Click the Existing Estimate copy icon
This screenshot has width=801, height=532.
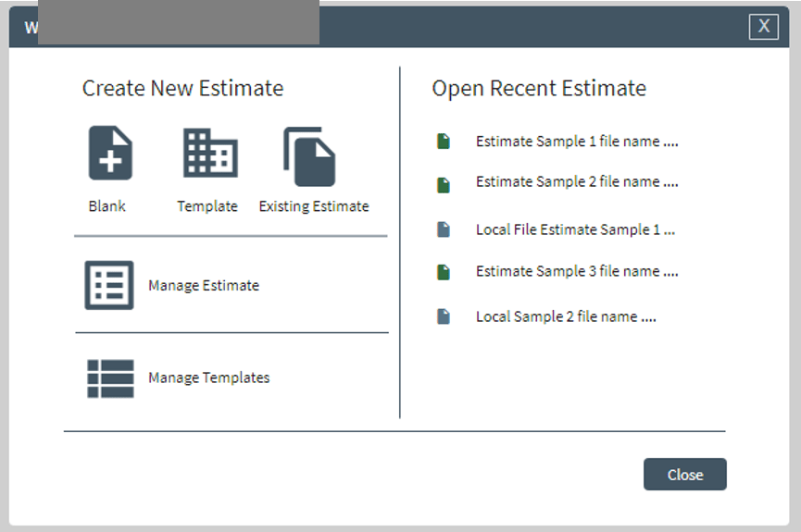coord(310,156)
